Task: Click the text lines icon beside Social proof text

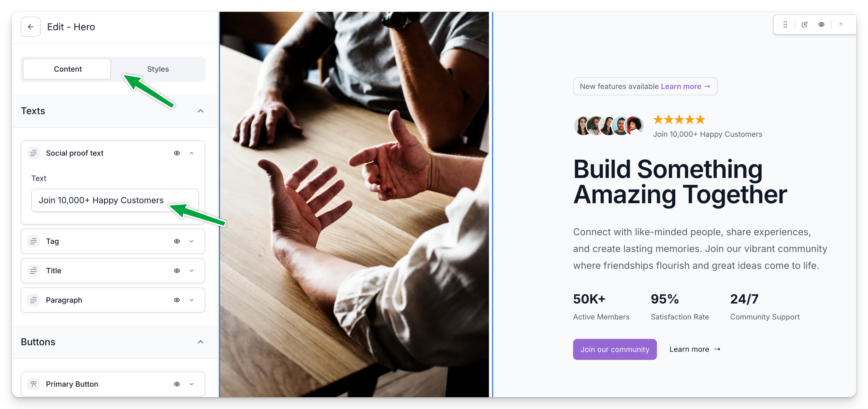Action: click(33, 153)
